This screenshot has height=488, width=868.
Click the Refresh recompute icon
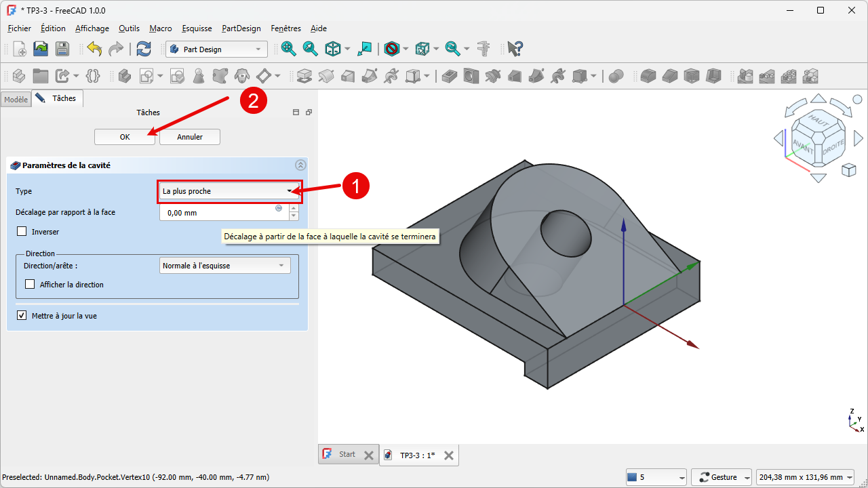click(x=144, y=49)
